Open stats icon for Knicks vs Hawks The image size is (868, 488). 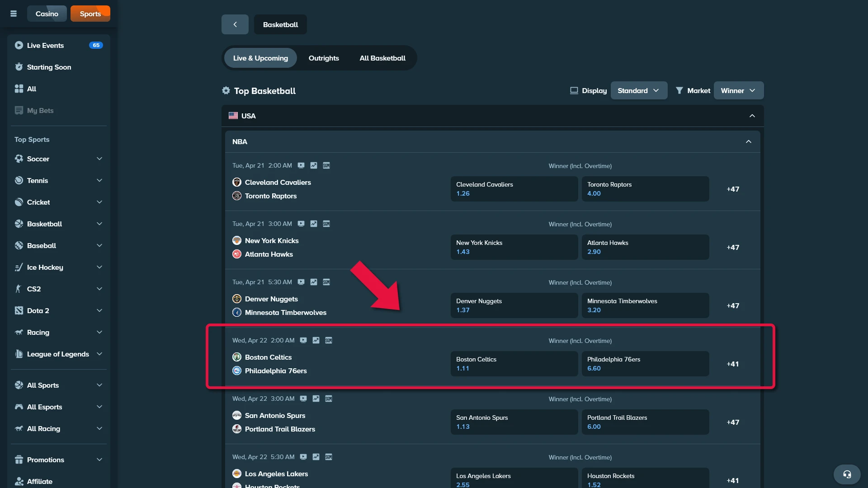point(314,224)
